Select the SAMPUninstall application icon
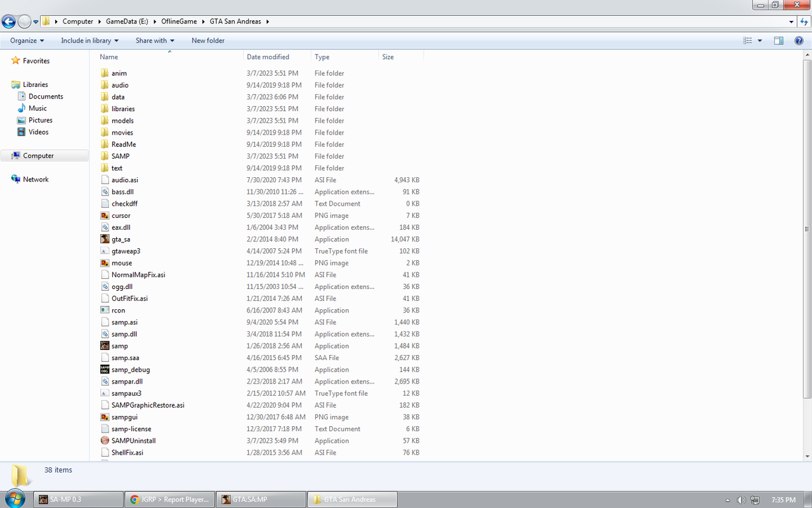Image resolution: width=812 pixels, height=508 pixels. point(105,441)
